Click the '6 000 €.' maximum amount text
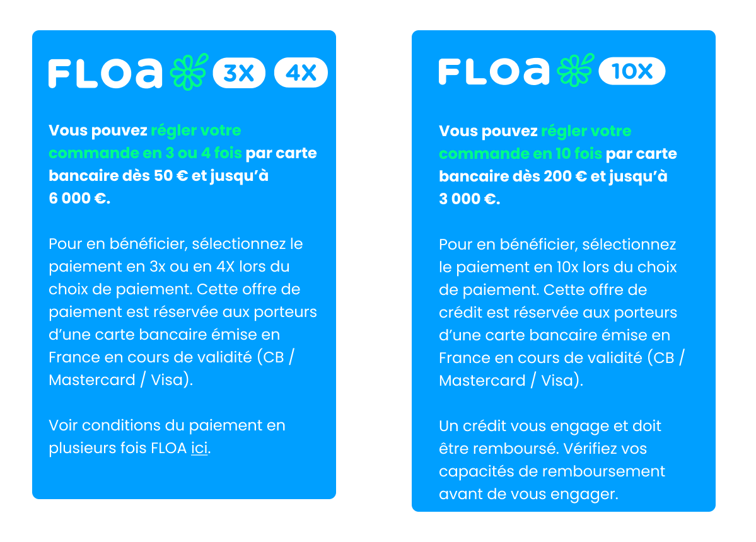 pyautogui.click(x=79, y=199)
